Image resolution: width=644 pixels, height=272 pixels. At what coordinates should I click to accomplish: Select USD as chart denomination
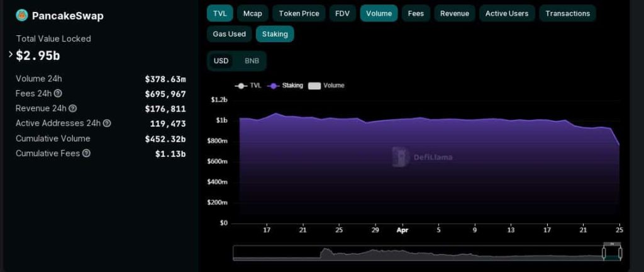221,61
